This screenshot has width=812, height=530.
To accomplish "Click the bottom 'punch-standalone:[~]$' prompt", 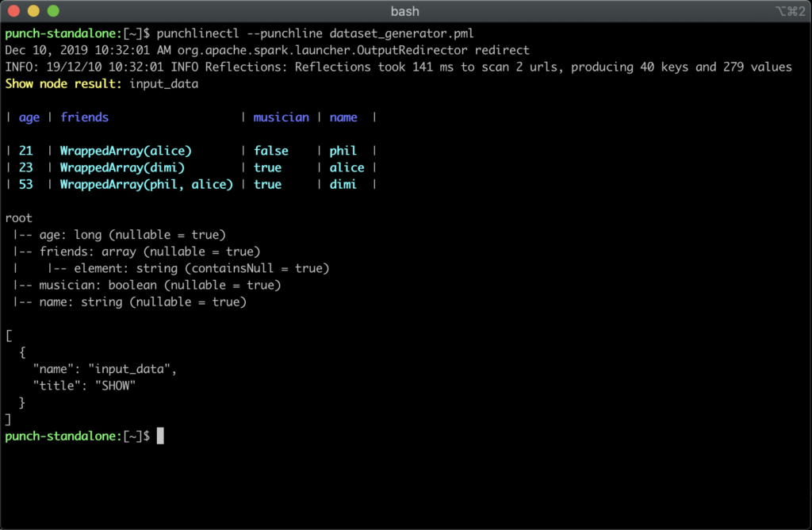I will pyautogui.click(x=78, y=436).
